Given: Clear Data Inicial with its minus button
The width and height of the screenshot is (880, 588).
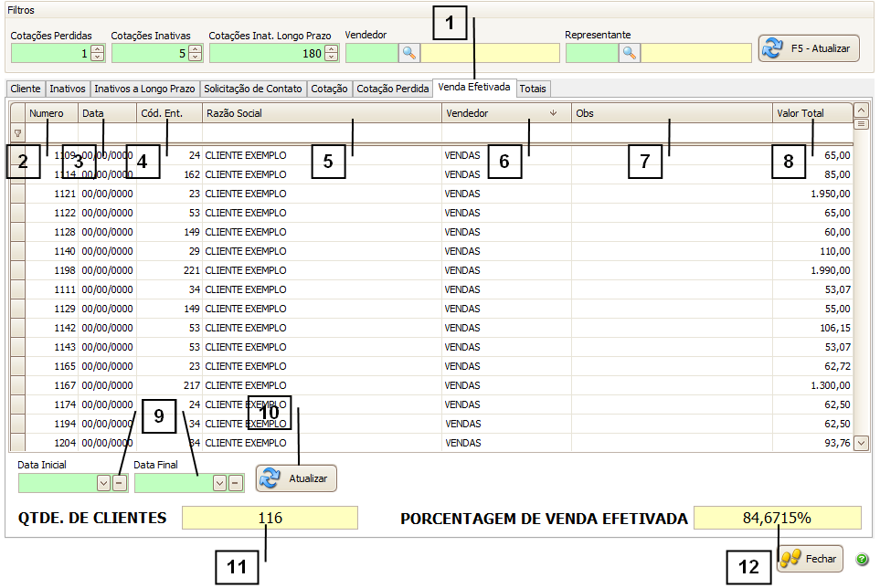Looking at the screenshot, I should click(x=120, y=483).
